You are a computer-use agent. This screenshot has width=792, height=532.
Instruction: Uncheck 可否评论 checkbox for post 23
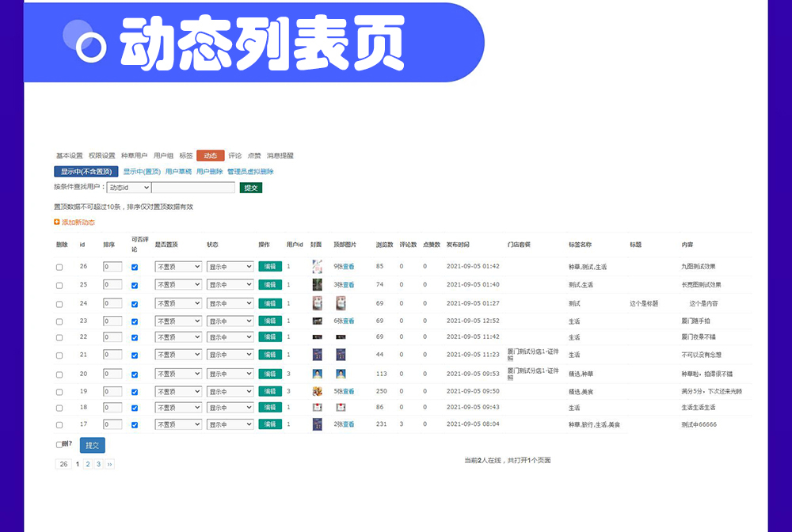pyautogui.click(x=135, y=321)
